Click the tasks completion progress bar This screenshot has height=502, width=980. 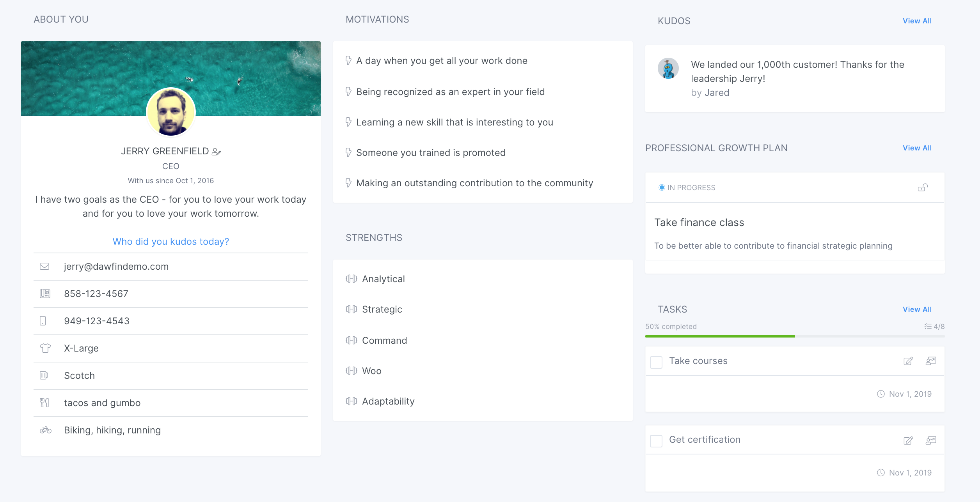point(795,336)
